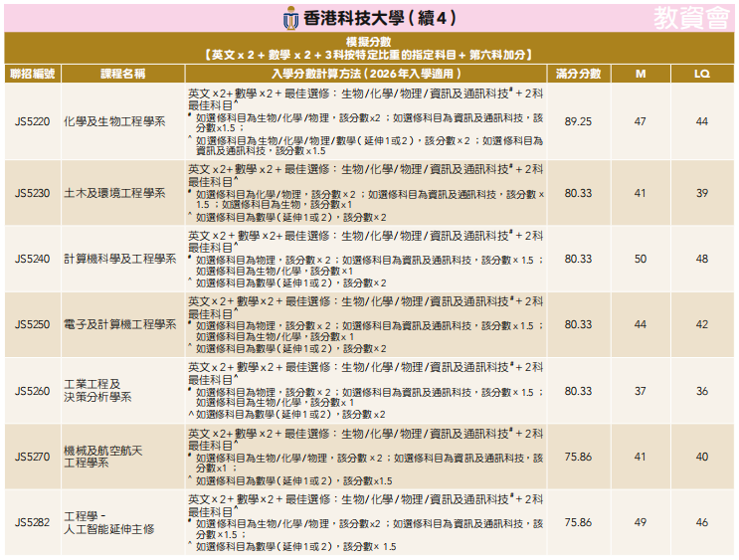Screen dimensions: 739x560
Task: Select code JS5240
Action: click(32, 259)
